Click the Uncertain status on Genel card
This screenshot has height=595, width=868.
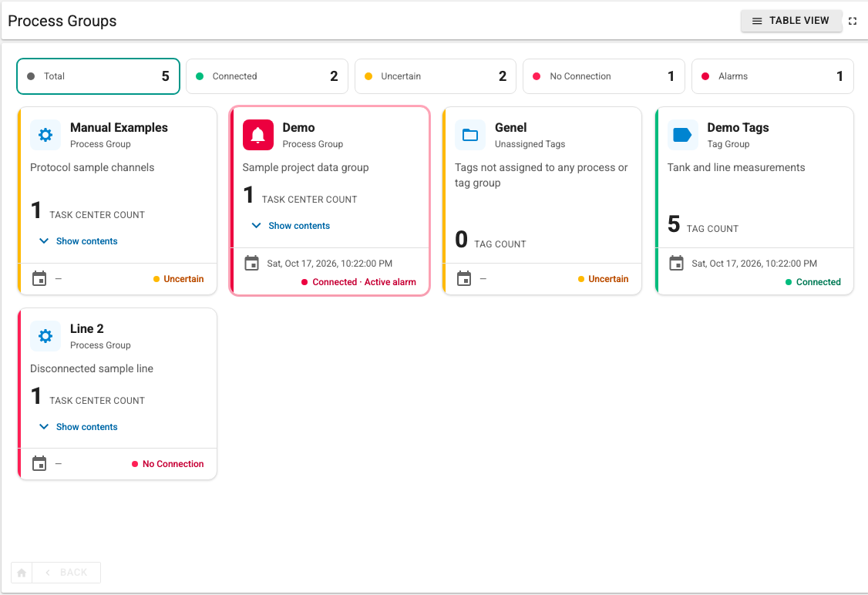coord(604,279)
